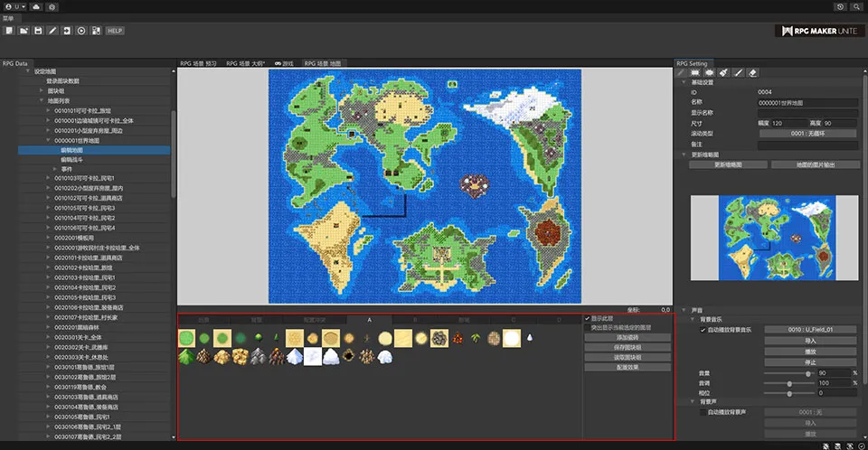Image resolution: width=868 pixels, height=450 pixels.
Task: Select the paint bucket fill tool
Action: click(722, 72)
